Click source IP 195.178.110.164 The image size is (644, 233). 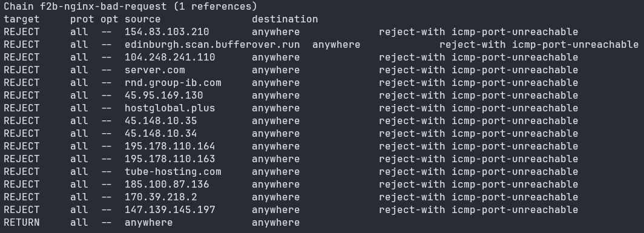pyautogui.click(x=169, y=146)
